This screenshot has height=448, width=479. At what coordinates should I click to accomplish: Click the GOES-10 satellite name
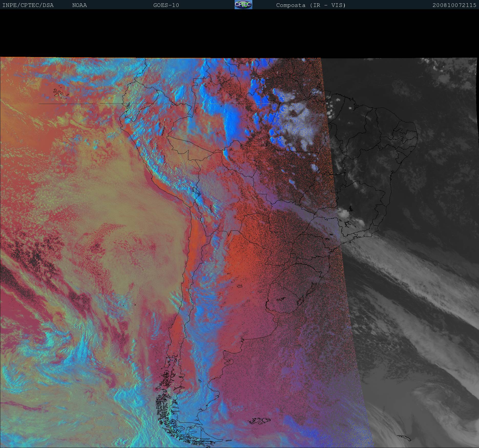tap(166, 5)
